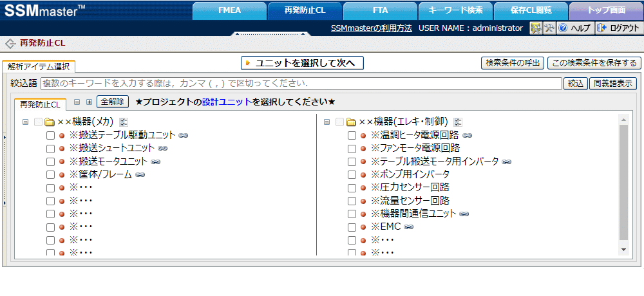Viewport: 644px width, 296px height.
Task: Click the link icon beside 搬送テーブル駆動ユニット
Action: [183, 135]
